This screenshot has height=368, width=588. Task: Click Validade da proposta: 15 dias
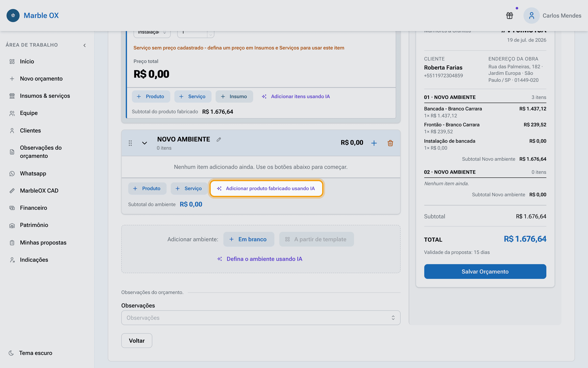click(457, 252)
